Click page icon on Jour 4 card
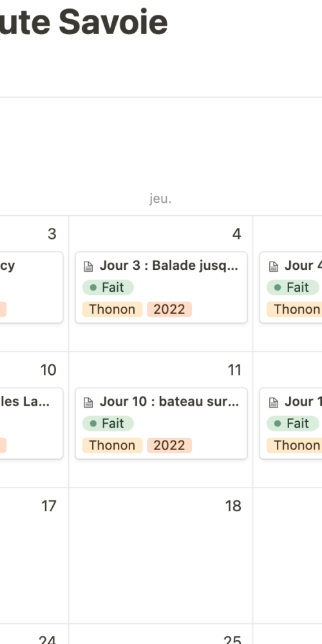 coord(274,267)
